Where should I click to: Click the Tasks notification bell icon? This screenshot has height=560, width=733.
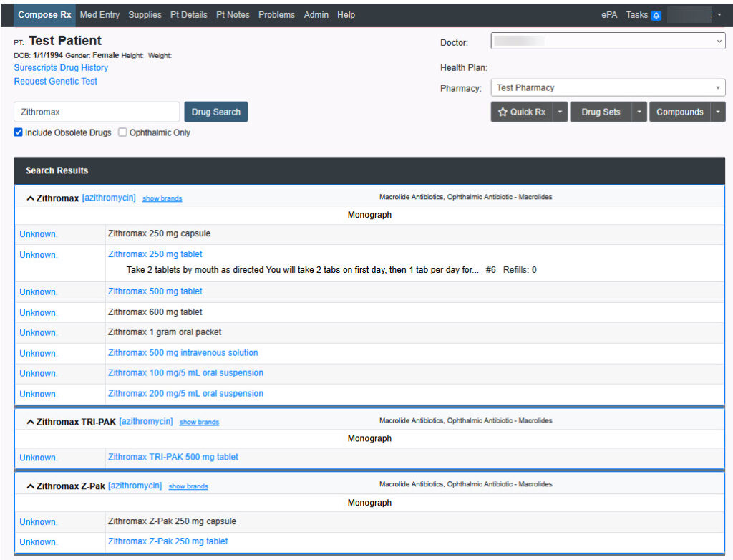pyautogui.click(x=656, y=15)
